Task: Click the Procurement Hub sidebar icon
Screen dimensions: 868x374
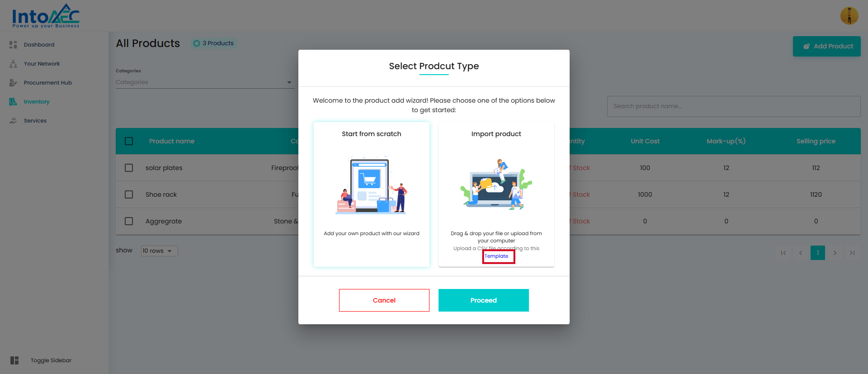Action: (x=13, y=83)
